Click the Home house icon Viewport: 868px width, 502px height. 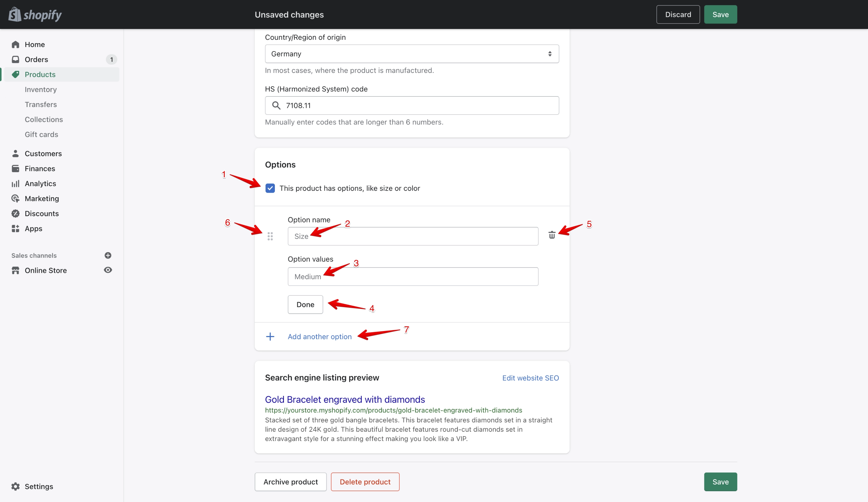pyautogui.click(x=15, y=44)
